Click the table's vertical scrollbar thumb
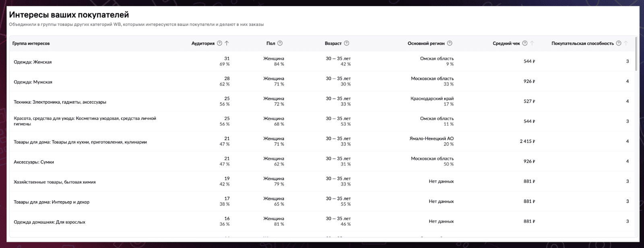This screenshot has height=248, width=644. click(x=636, y=54)
